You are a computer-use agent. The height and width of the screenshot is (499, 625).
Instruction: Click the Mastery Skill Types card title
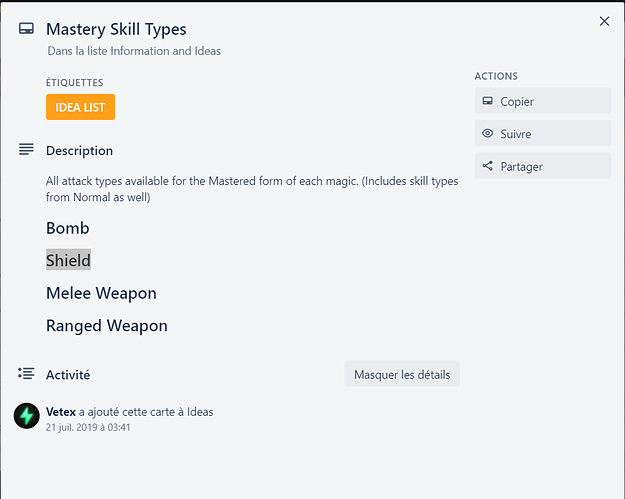point(116,30)
